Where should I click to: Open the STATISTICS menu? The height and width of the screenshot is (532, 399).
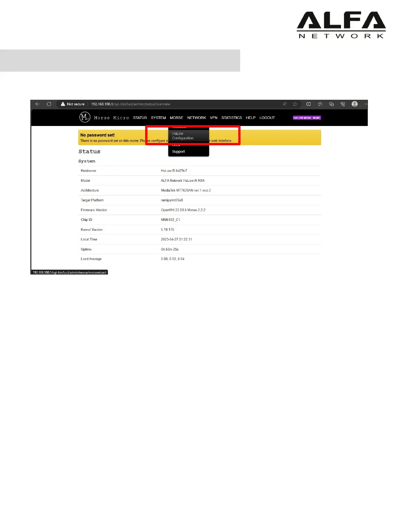(232, 118)
